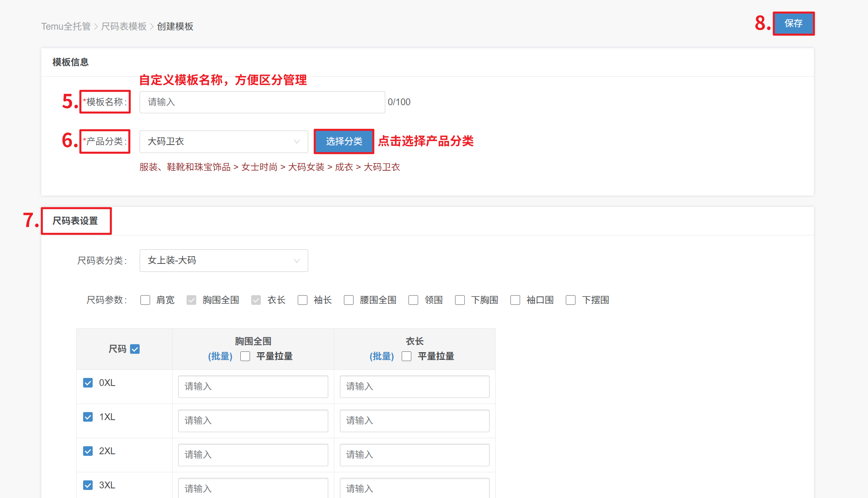The width and height of the screenshot is (868, 498).
Task: Click the 选择分类 button
Action: pos(344,141)
